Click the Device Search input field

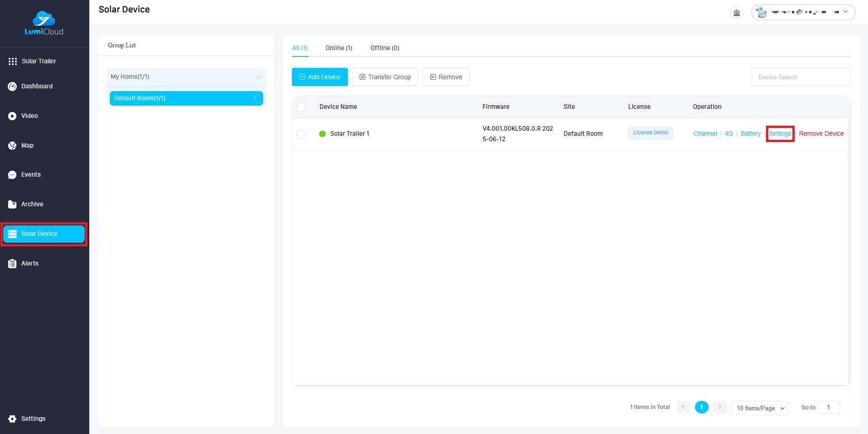(801, 77)
